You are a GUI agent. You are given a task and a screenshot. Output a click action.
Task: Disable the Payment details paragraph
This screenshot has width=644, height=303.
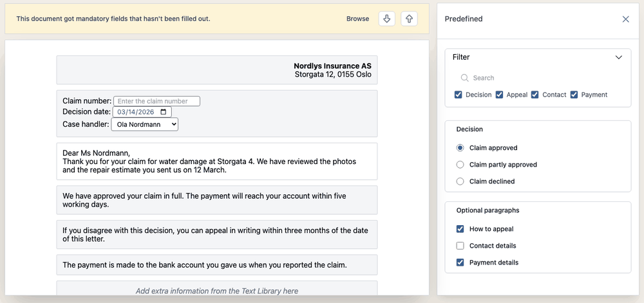(x=460, y=262)
